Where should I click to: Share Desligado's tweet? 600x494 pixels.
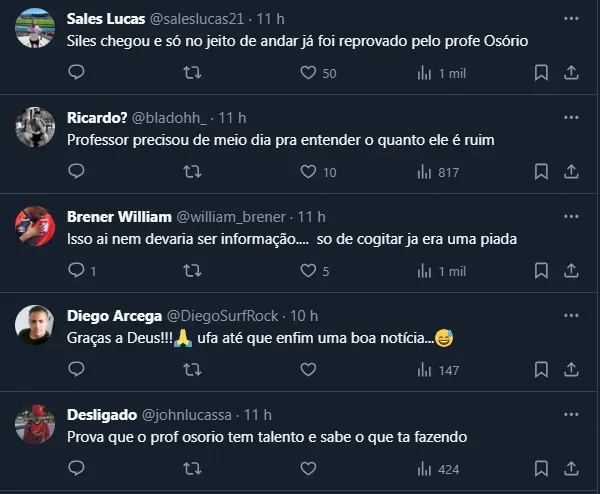coord(571,468)
